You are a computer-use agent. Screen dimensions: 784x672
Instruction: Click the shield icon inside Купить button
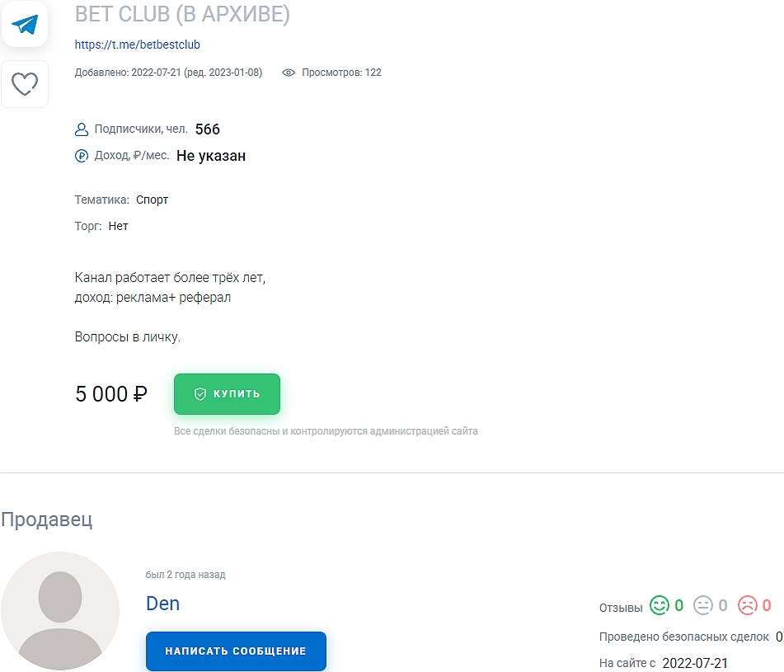[200, 393]
